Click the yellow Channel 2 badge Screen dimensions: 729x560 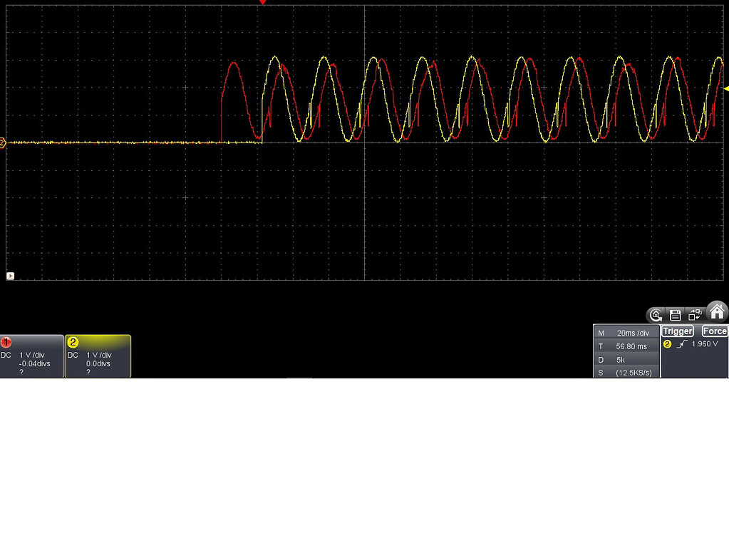coord(73,343)
